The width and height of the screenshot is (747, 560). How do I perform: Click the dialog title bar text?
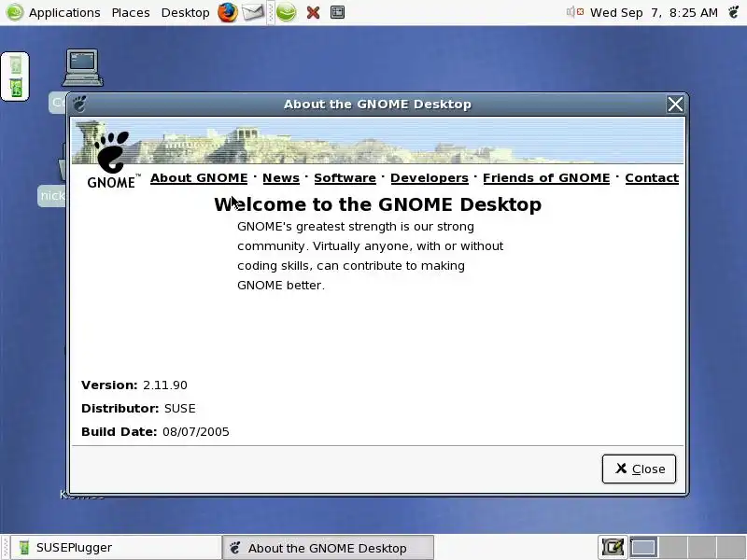coord(377,104)
